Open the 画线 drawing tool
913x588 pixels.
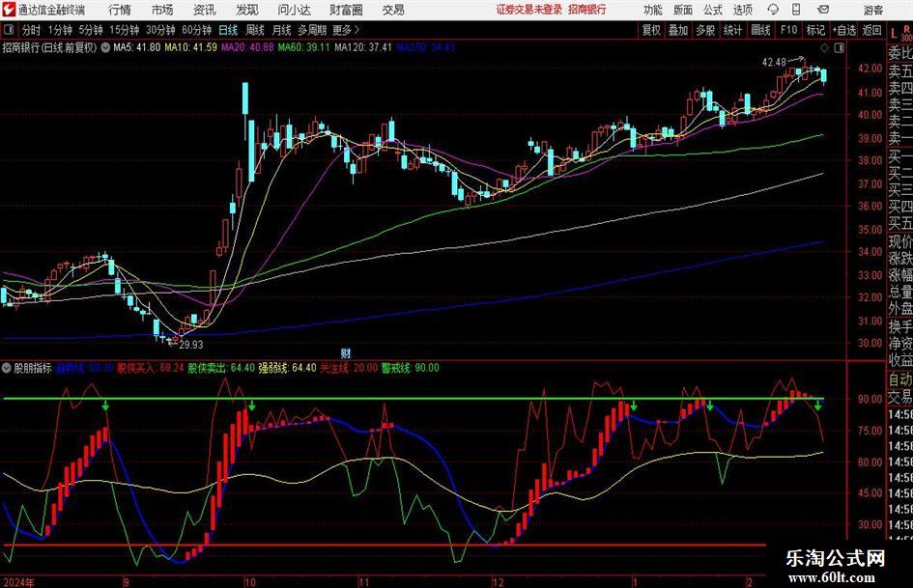[x=760, y=30]
